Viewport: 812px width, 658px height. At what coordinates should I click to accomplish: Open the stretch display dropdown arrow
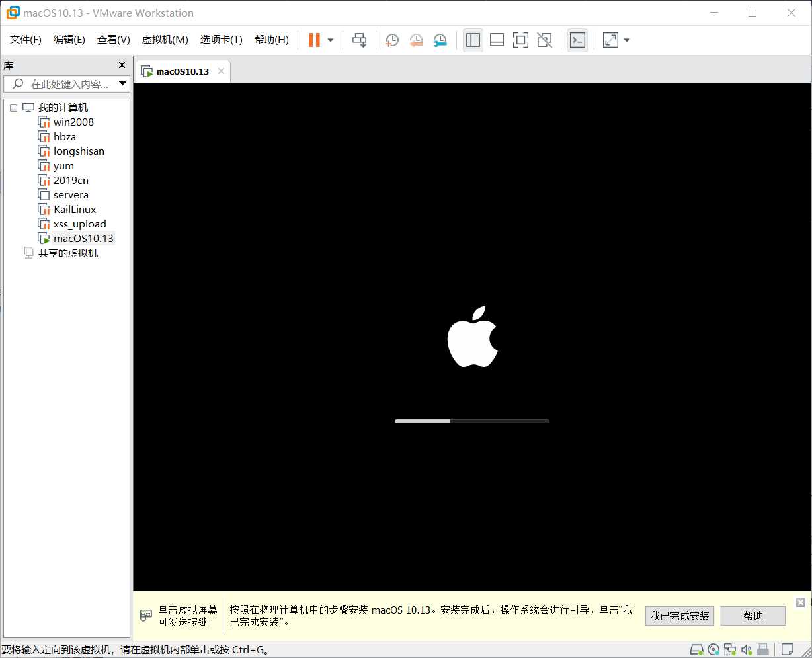[x=627, y=40]
